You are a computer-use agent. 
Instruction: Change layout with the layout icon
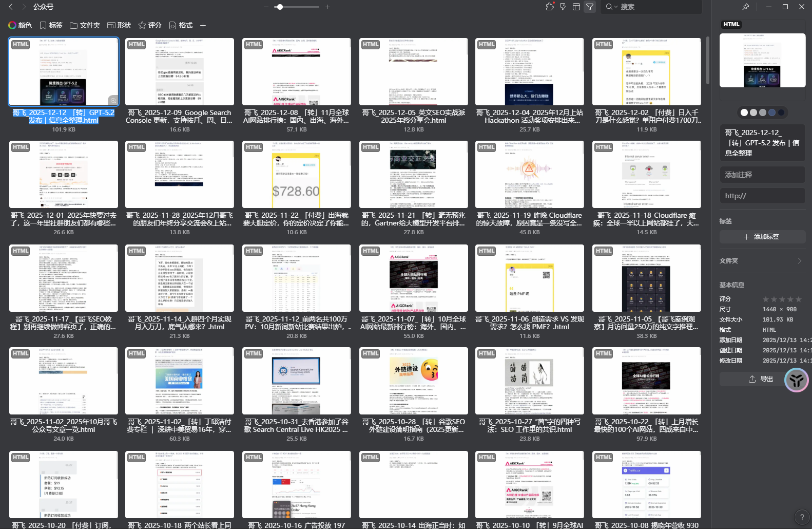(576, 7)
